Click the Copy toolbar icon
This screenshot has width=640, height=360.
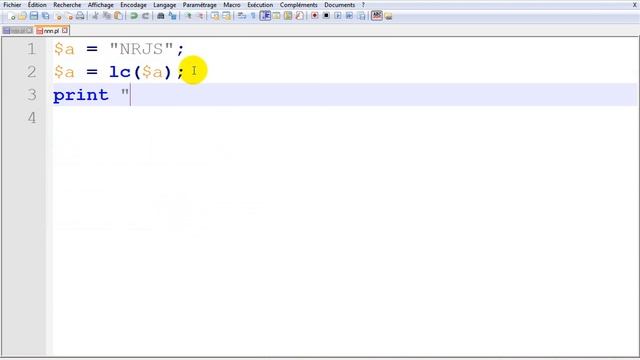(107, 16)
